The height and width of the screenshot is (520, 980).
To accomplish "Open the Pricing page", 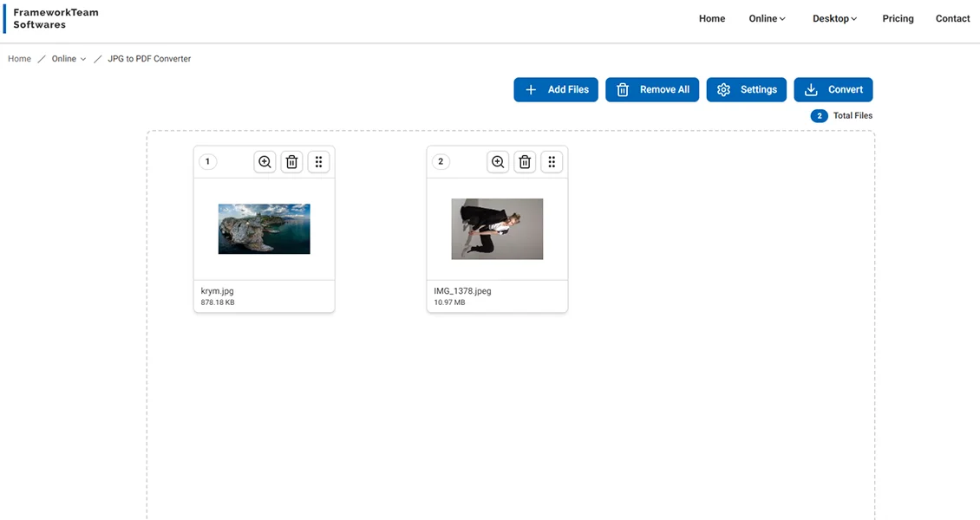I will [898, 19].
